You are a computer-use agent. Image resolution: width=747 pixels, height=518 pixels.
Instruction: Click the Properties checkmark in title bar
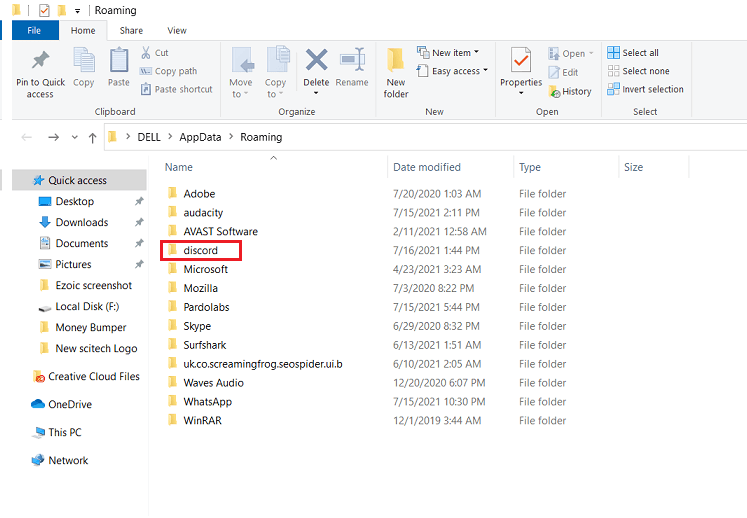[44, 10]
